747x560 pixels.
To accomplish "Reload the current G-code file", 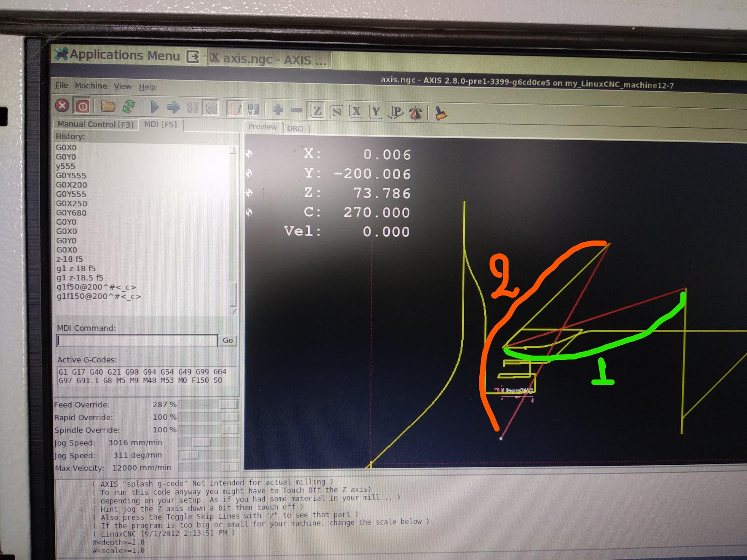I will click(129, 107).
